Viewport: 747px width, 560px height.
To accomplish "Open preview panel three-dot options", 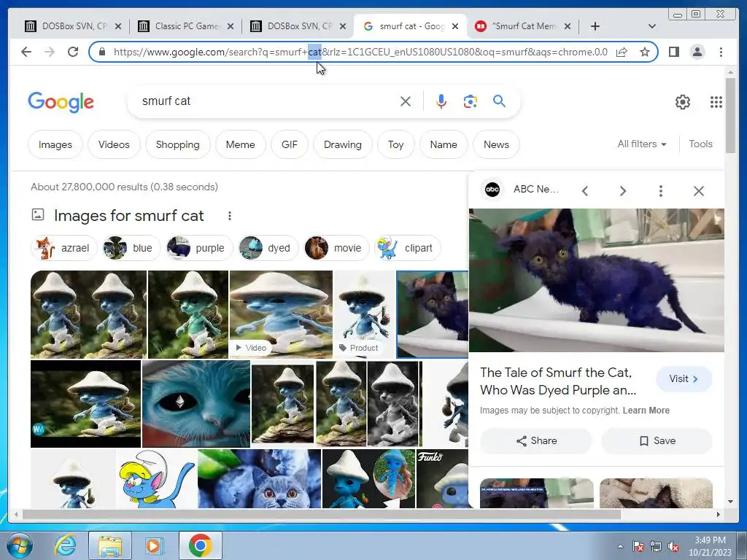I will 661,191.
